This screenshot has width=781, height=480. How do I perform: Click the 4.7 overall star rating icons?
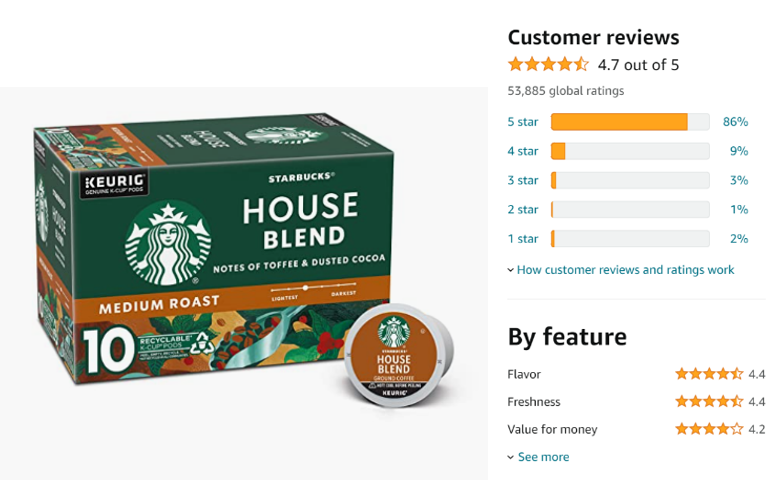[548, 64]
